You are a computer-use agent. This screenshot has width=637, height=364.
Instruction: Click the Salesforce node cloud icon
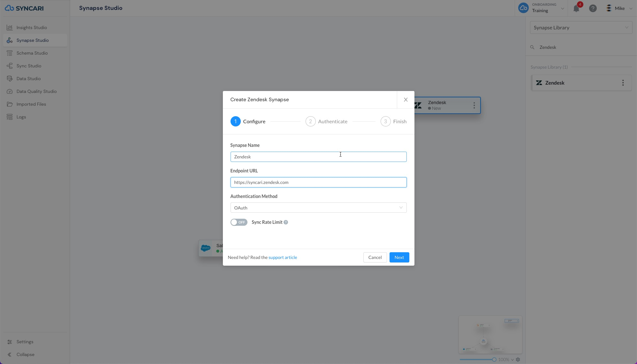click(206, 248)
